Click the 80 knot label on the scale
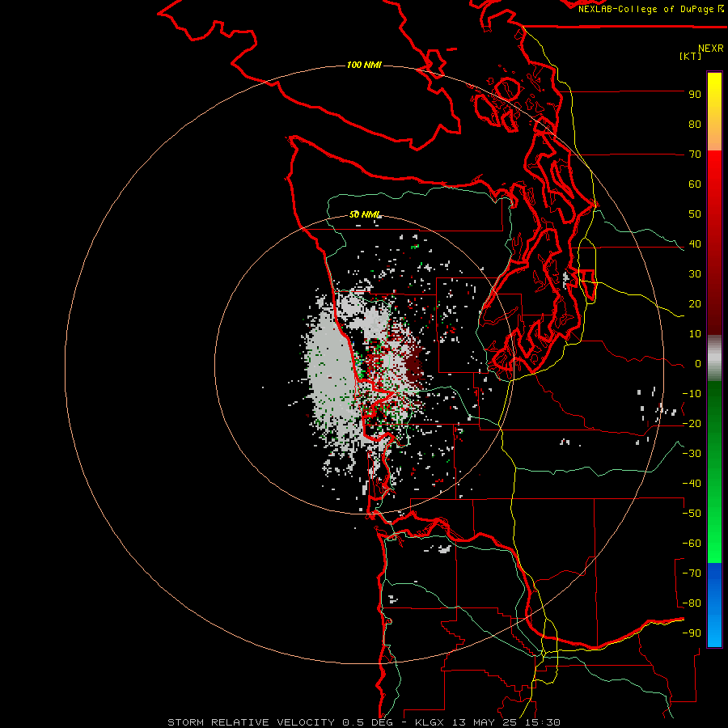 695,125
